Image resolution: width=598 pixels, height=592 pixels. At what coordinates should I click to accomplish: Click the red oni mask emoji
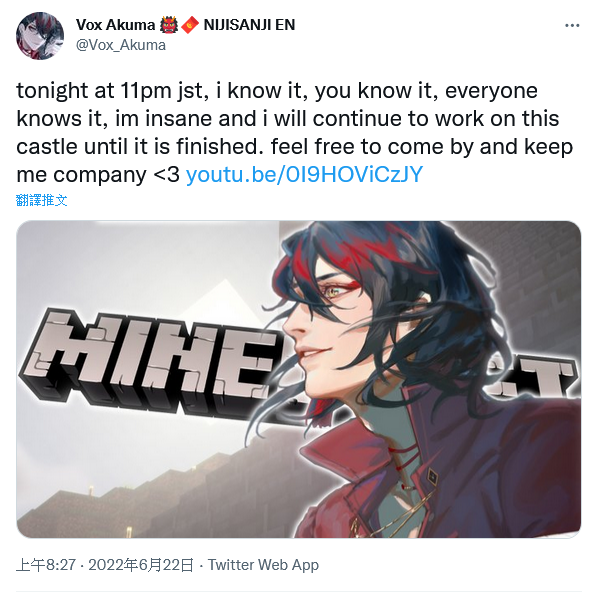pyautogui.click(x=169, y=25)
